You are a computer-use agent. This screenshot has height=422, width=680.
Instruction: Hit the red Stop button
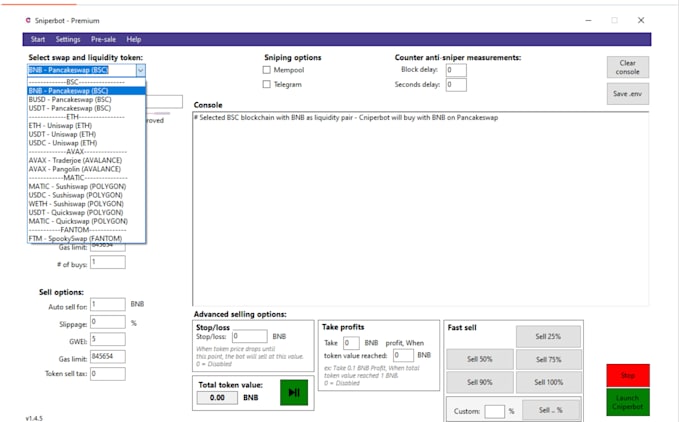(628, 376)
